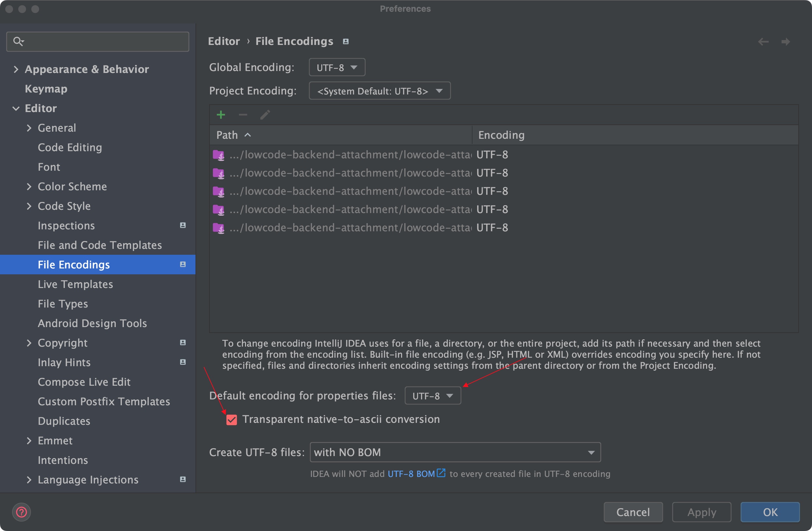The width and height of the screenshot is (812, 531).
Task: Click the back navigation arrow
Action: point(763,42)
